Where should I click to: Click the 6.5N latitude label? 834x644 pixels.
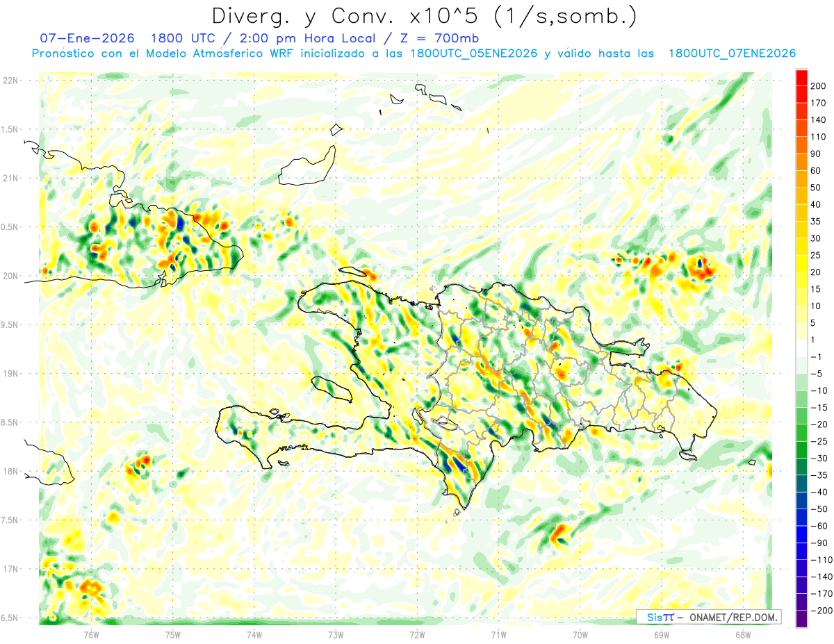pyautogui.click(x=10, y=618)
